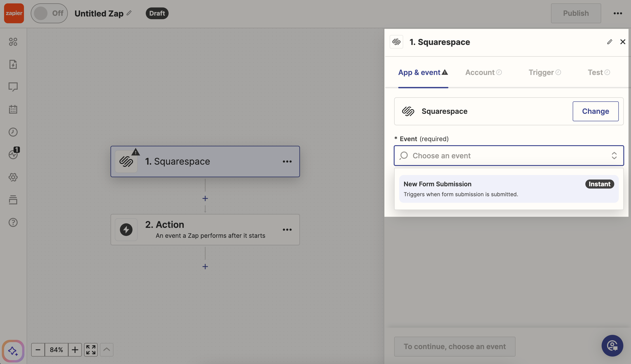Add a step after the Action step
Viewport: 631px width, 364px height.
click(205, 266)
